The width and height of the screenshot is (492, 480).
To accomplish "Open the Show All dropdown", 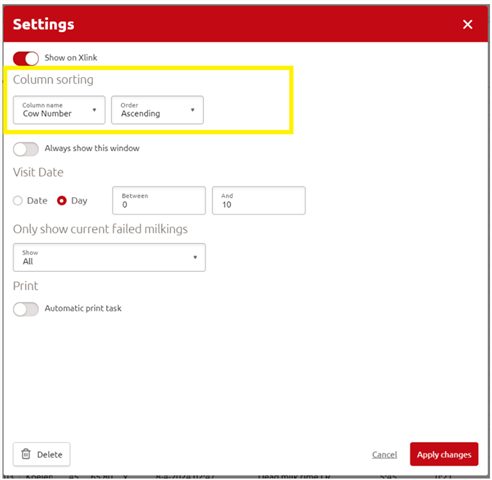I will click(x=109, y=257).
